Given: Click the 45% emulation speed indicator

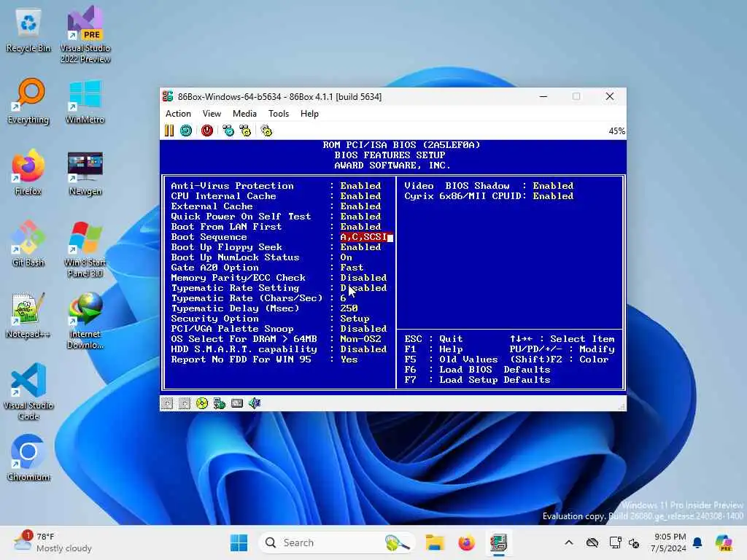Looking at the screenshot, I should point(616,131).
